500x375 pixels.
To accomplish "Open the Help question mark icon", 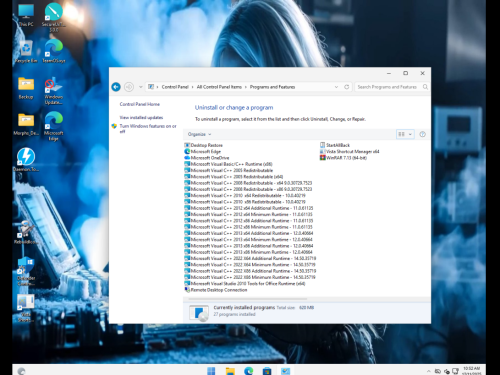I will pos(422,134).
